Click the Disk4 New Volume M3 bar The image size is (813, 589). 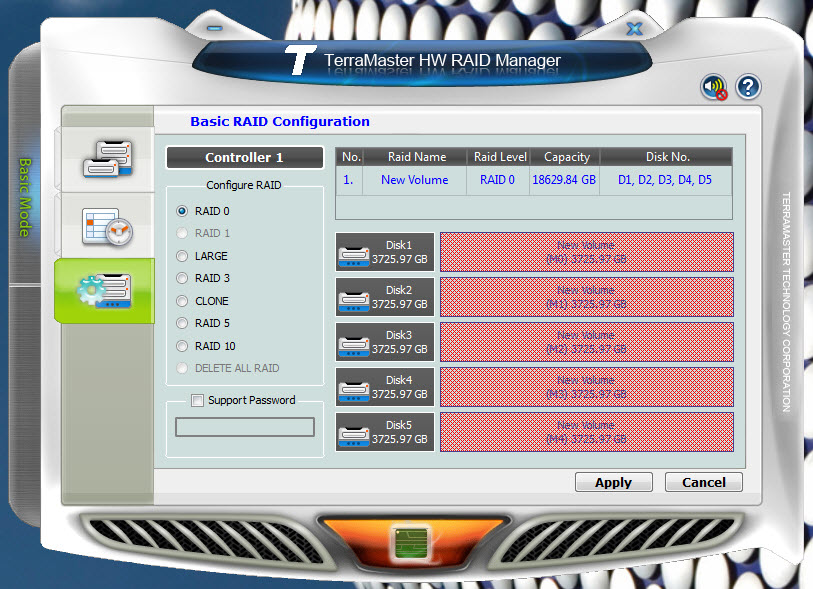point(586,387)
